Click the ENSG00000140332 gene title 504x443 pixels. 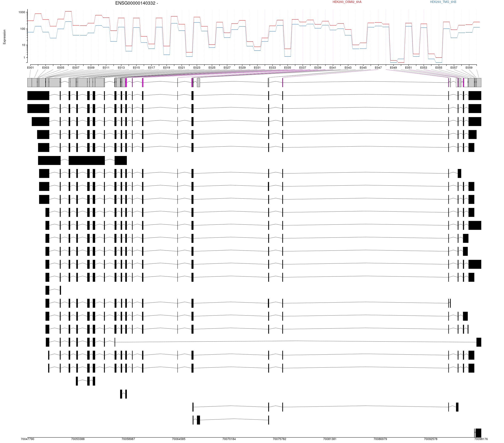136,3
